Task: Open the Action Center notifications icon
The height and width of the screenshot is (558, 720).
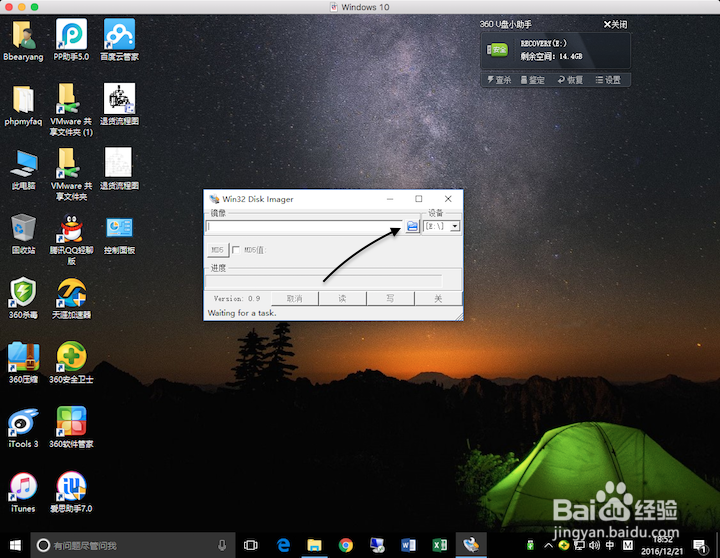Action: pyautogui.click(x=700, y=546)
